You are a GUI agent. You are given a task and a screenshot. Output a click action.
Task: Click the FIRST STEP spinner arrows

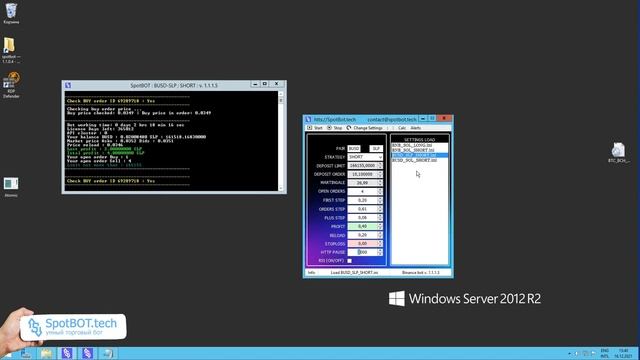[380, 200]
